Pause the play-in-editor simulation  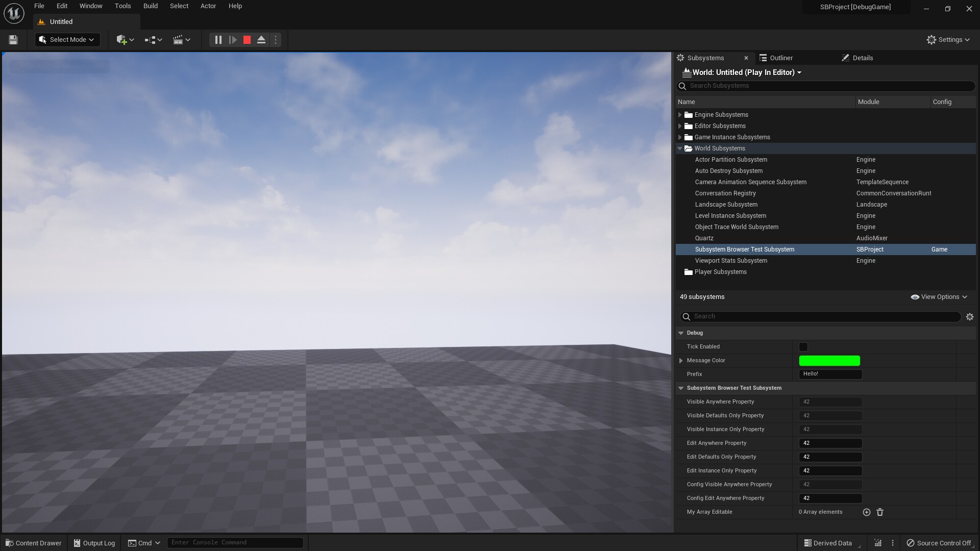point(218,40)
